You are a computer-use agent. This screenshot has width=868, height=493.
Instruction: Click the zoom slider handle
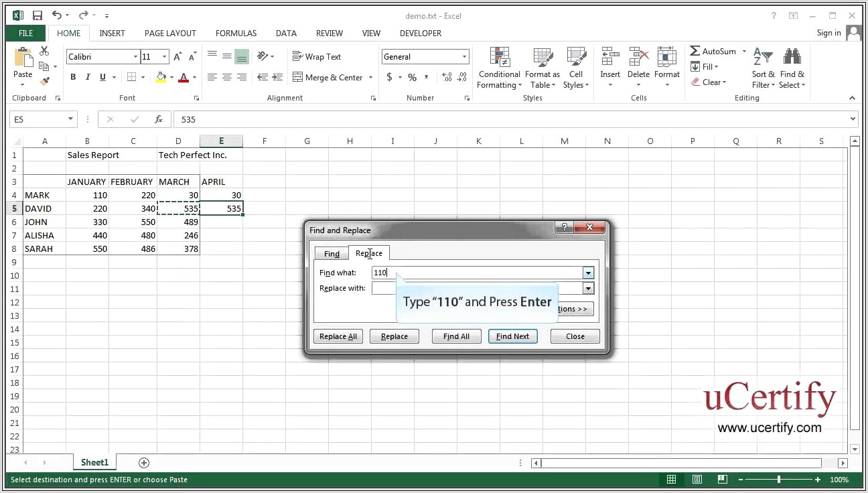pos(778,480)
